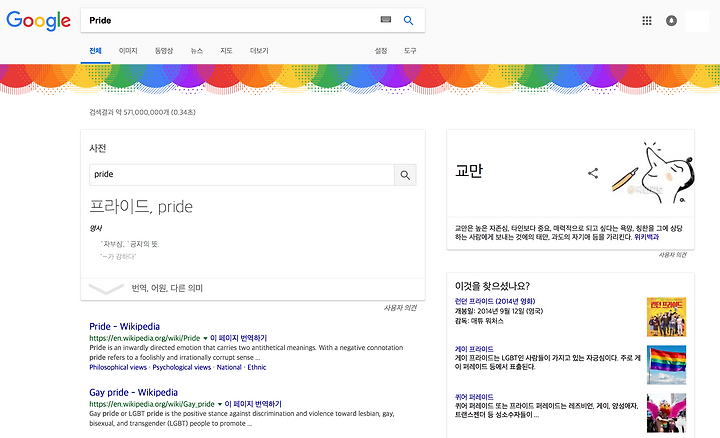
Task: Open 위키백과 link in 교만 panel
Action: click(647, 237)
